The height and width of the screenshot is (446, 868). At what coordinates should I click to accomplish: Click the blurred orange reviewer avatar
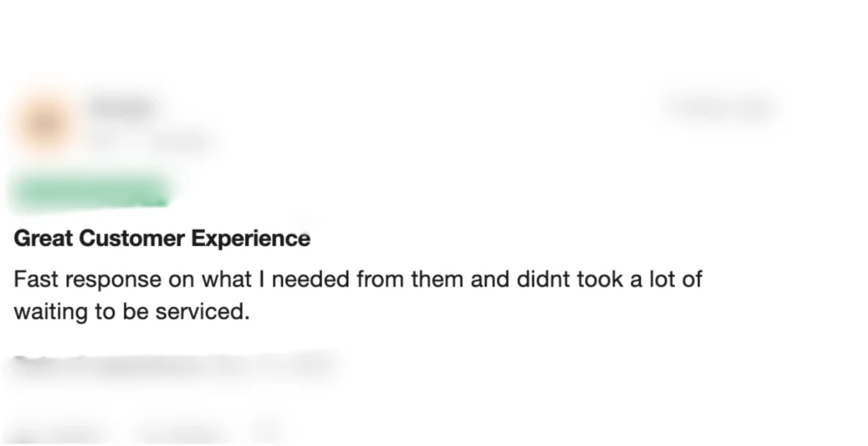point(46,122)
